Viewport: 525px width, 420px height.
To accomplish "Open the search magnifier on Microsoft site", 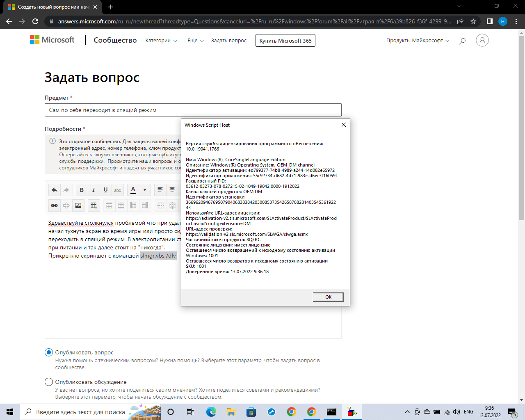I will [x=462, y=41].
